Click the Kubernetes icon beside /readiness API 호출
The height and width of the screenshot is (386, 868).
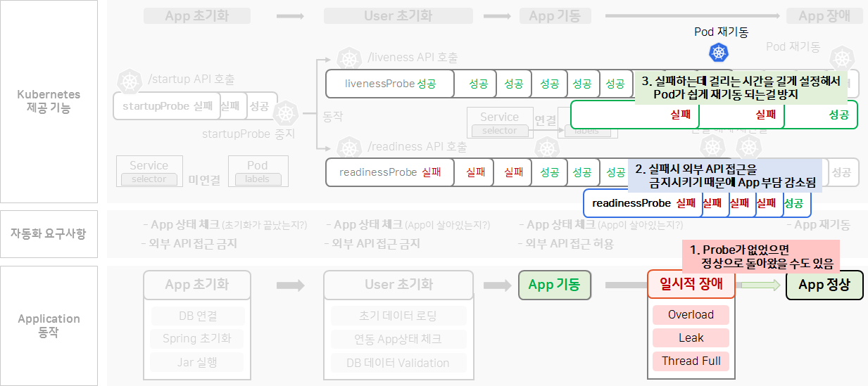pos(349,148)
